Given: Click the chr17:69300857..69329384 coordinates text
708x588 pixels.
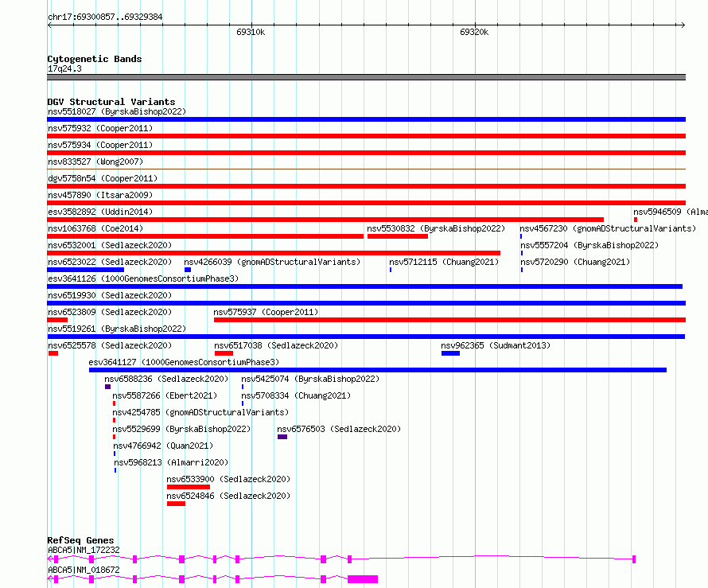Looking at the screenshot, I should point(105,17).
